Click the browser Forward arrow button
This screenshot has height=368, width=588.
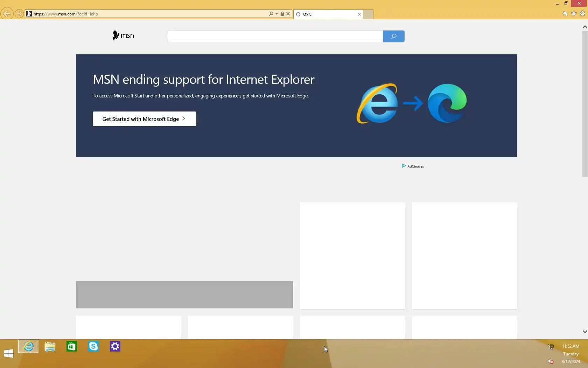19,14
